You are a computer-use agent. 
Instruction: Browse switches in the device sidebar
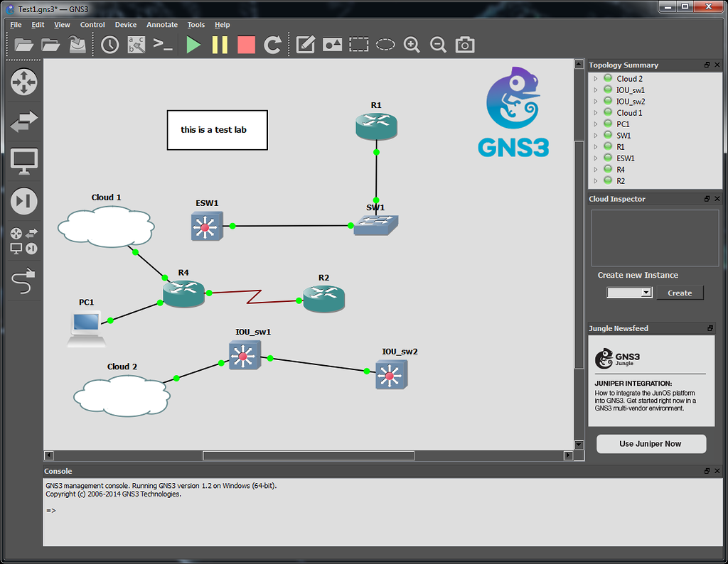coord(23,121)
